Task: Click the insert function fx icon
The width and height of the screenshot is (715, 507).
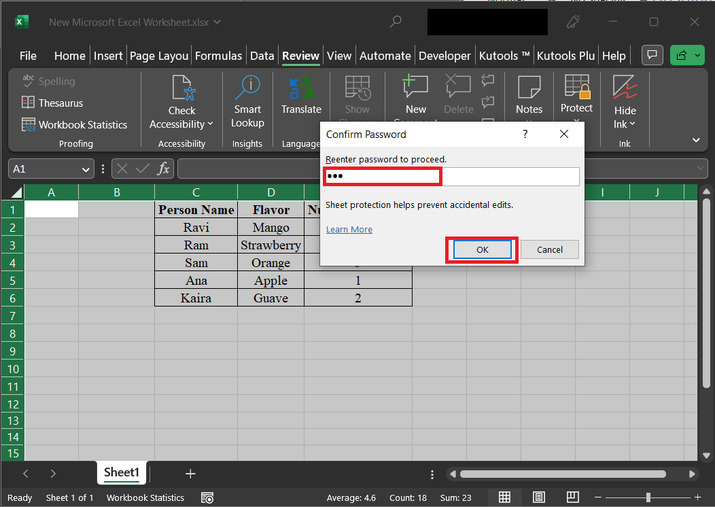Action: 163,169
